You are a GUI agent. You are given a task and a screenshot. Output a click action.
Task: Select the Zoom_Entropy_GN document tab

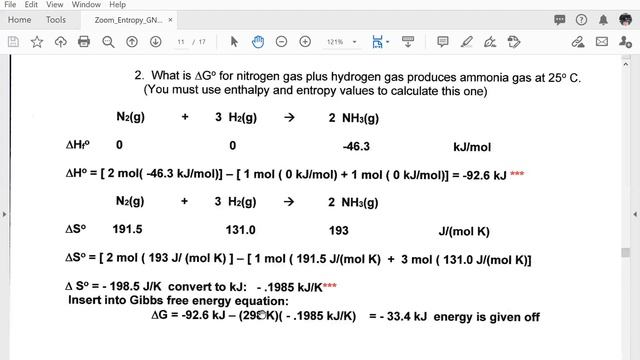pos(128,20)
